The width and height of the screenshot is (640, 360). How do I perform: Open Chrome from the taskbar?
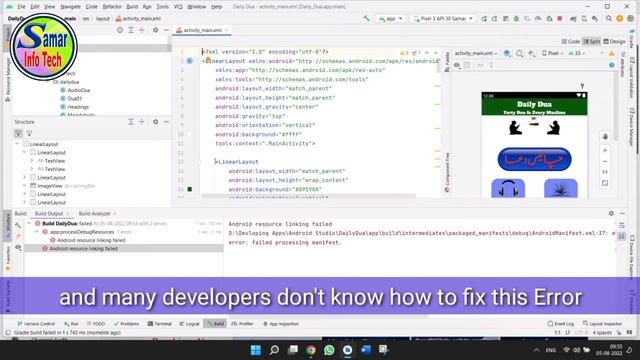click(311, 350)
